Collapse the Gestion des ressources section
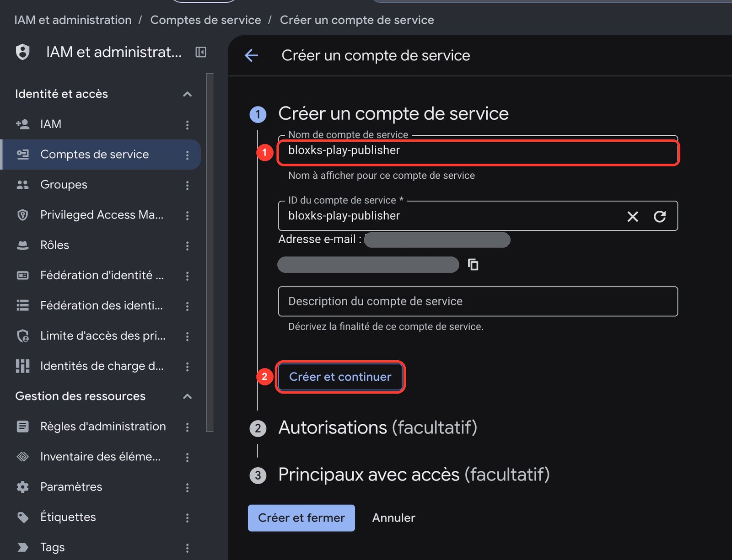Screen dimensions: 732x560 [x=187, y=396]
